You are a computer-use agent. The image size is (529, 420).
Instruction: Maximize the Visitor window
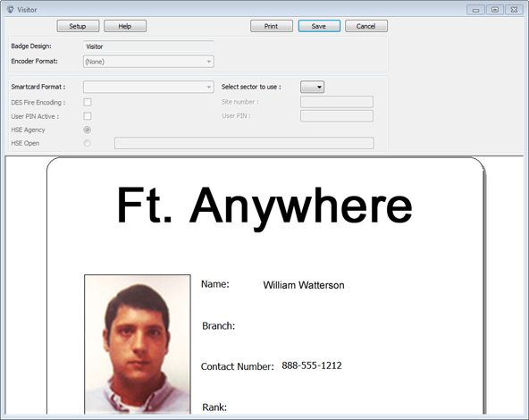pyautogui.click(x=495, y=10)
